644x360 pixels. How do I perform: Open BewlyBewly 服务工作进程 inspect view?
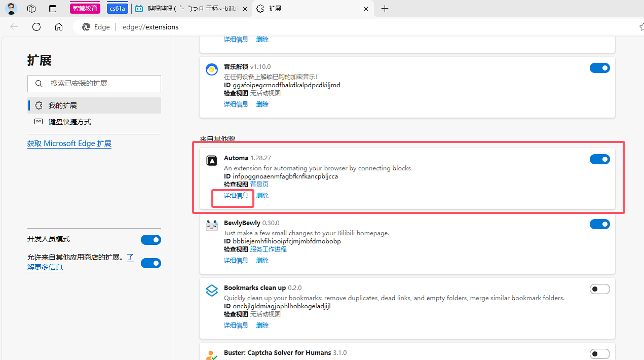269,249
